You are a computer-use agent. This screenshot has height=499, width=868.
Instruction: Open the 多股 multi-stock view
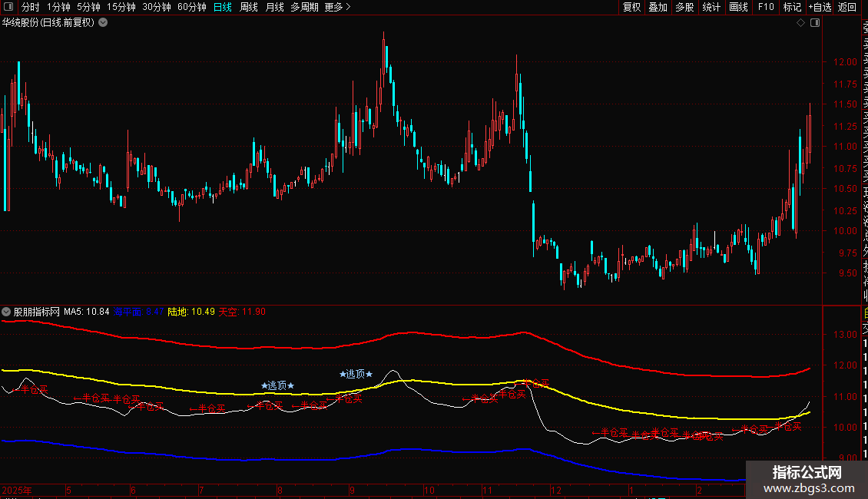pos(684,7)
